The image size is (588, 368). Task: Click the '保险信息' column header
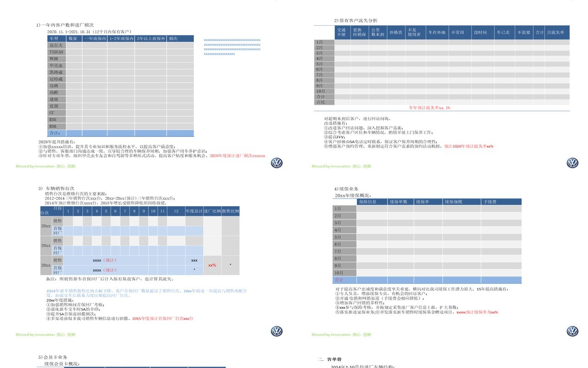click(372, 201)
